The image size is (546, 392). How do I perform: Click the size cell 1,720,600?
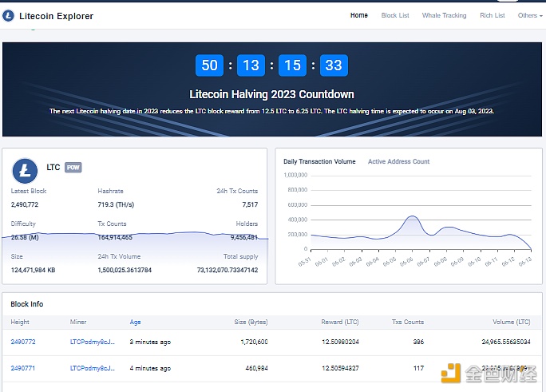(x=254, y=342)
